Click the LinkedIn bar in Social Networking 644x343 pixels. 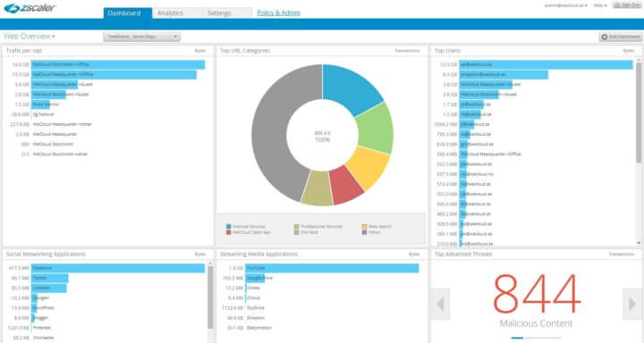pyautogui.click(x=49, y=288)
